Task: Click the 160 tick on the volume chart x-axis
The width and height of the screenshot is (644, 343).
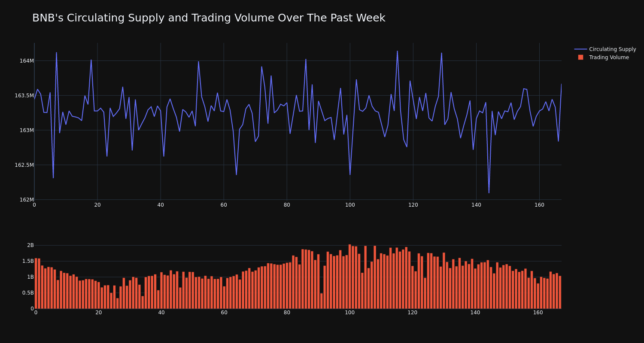Action: pos(538,313)
